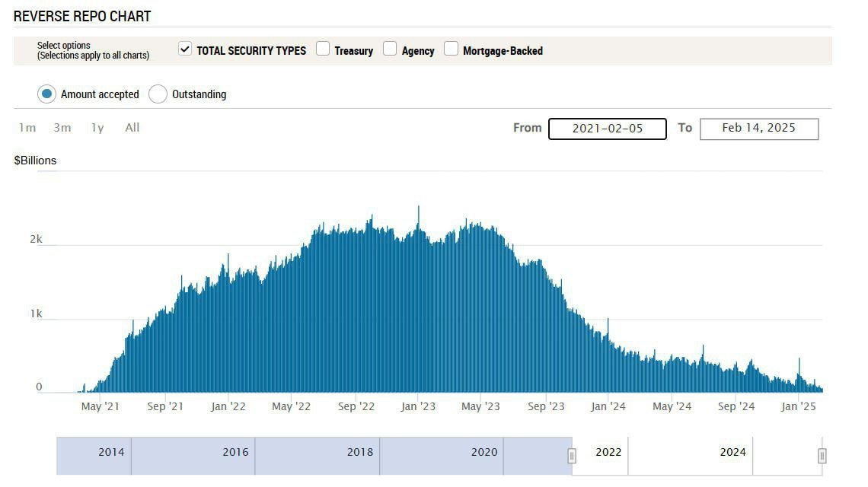Open the To date field
868x487 pixels.
coord(758,129)
